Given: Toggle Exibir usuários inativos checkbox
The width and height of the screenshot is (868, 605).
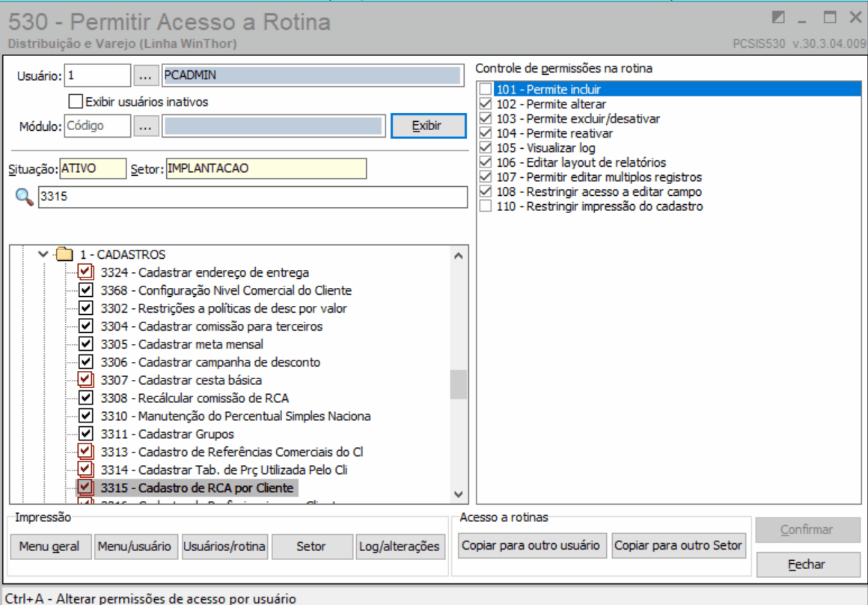Looking at the screenshot, I should 76,102.
